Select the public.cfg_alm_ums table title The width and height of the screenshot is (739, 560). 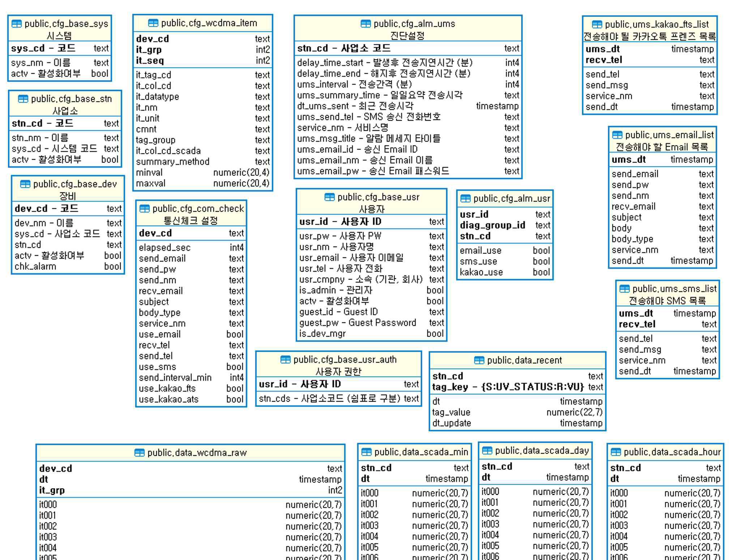click(414, 24)
